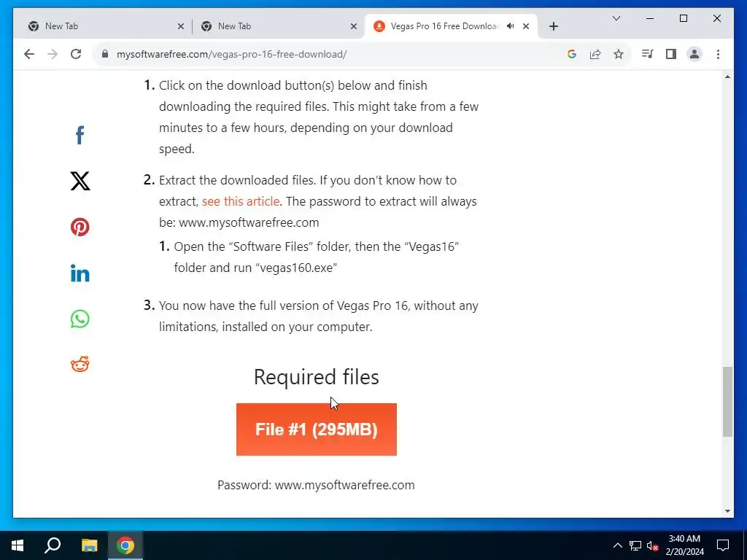
Task: Open the network tray icon
Action: [x=635, y=545]
